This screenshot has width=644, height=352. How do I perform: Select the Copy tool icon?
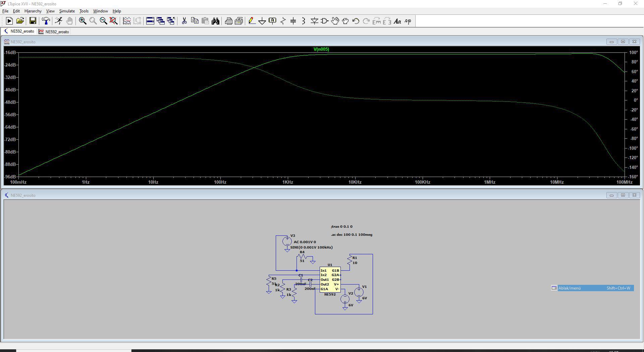[x=195, y=21]
